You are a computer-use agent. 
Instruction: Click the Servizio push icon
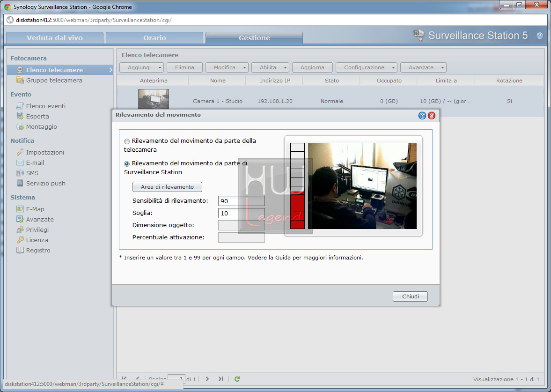point(20,183)
